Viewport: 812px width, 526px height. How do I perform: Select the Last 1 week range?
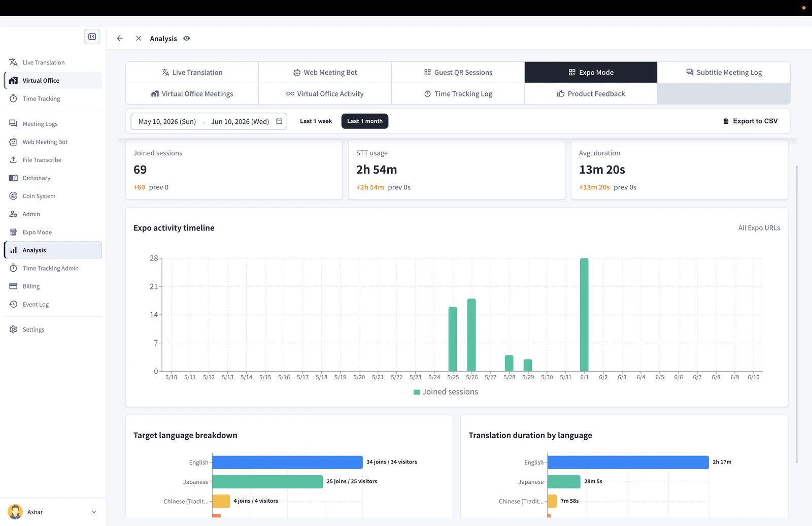pyautogui.click(x=316, y=121)
